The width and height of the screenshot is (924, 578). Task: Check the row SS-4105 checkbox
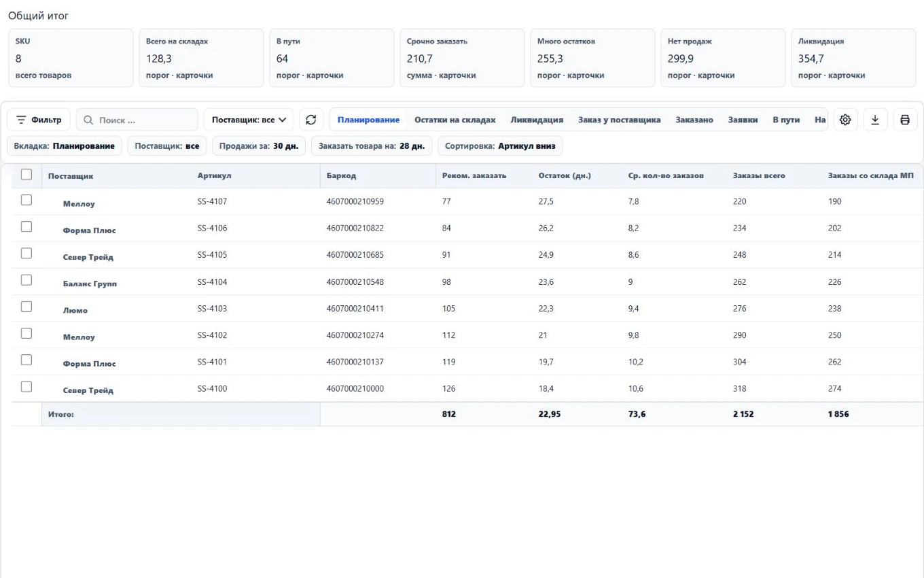(26, 253)
